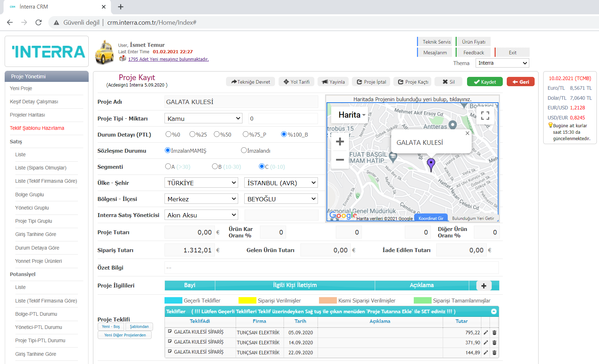Choose segment A radio button
Image resolution: width=599 pixels, height=364 pixels.
[x=168, y=167]
